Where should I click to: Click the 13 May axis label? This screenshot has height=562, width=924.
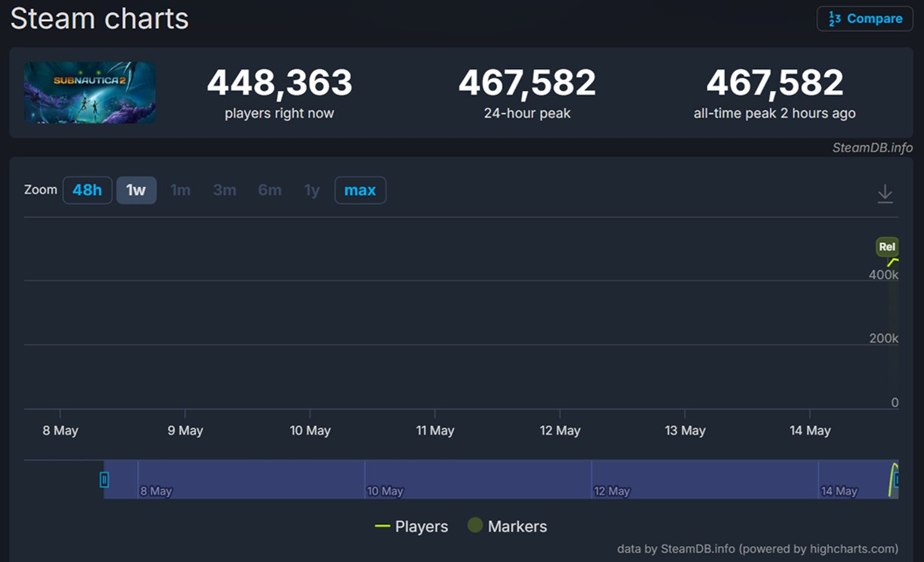point(685,430)
